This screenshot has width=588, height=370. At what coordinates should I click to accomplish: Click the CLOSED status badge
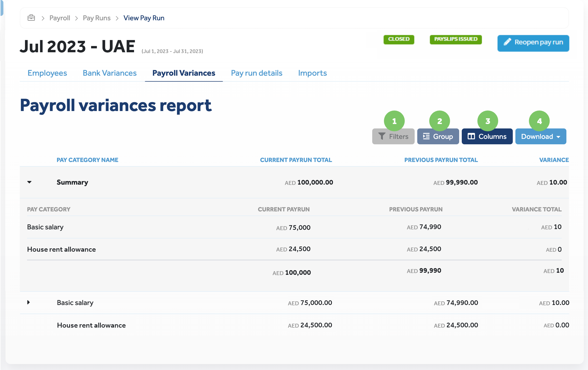399,39
